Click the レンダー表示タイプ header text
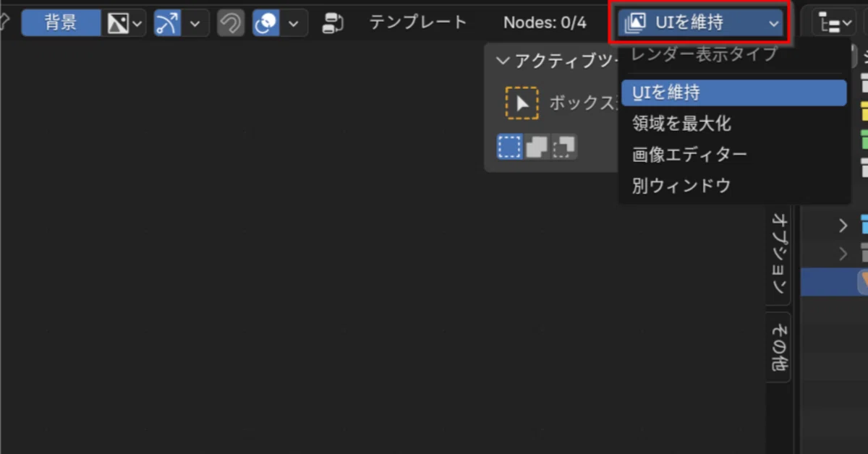This screenshot has height=454, width=868. (705, 53)
